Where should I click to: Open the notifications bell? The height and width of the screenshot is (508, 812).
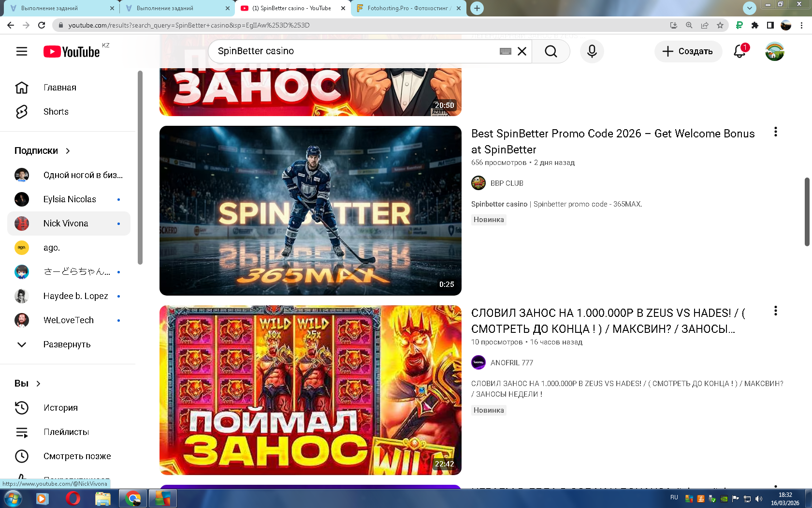(x=739, y=51)
